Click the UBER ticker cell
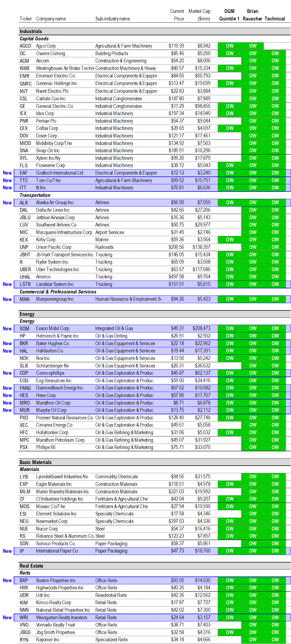This screenshot has height=644, width=291. (25, 270)
